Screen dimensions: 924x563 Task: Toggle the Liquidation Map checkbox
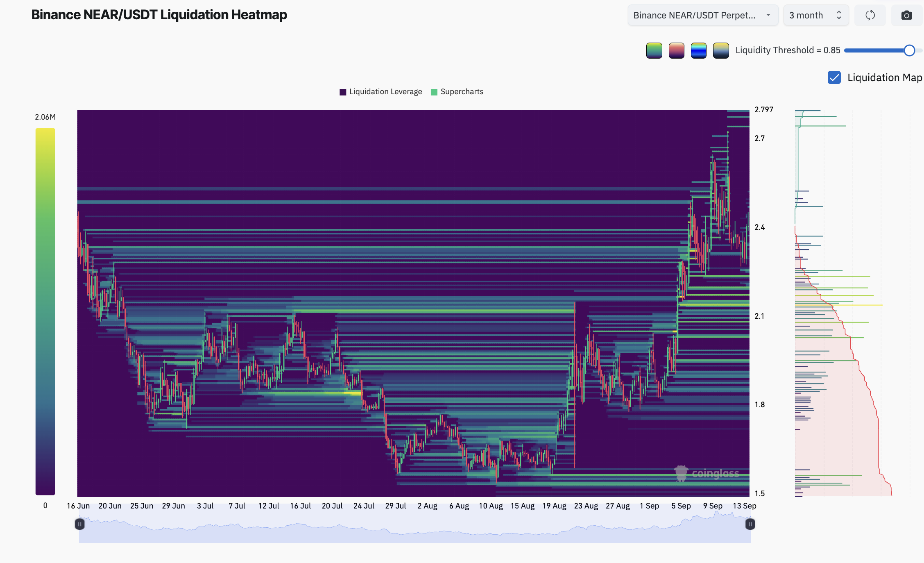(834, 77)
